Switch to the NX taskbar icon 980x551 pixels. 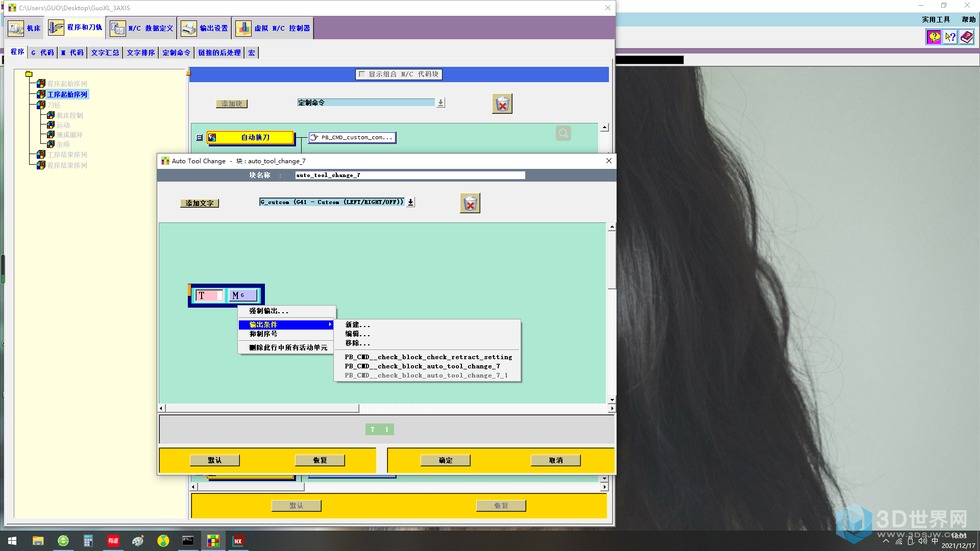coord(238,541)
